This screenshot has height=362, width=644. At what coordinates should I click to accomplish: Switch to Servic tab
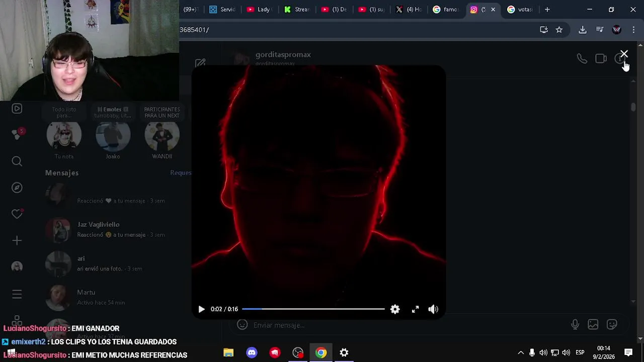[x=222, y=9]
